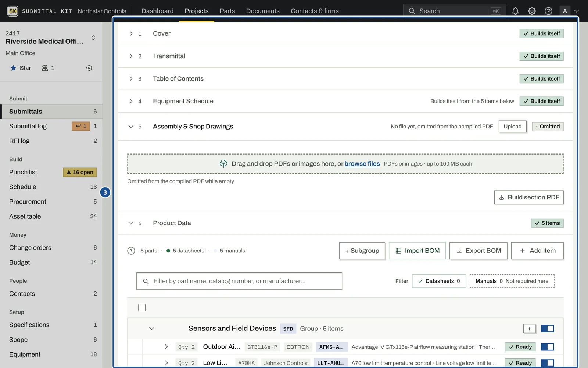Toggle the Manuals filter
This screenshot has height=368, width=588.
click(x=512, y=281)
